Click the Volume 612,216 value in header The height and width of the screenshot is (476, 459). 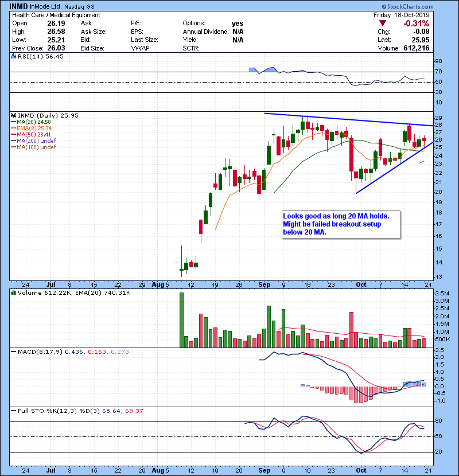tap(417, 48)
